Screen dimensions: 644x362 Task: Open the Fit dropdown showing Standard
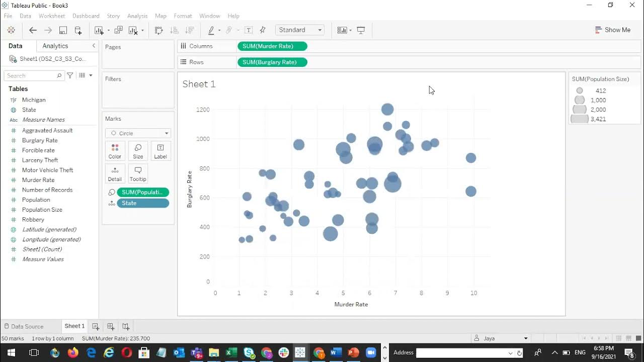(300, 30)
